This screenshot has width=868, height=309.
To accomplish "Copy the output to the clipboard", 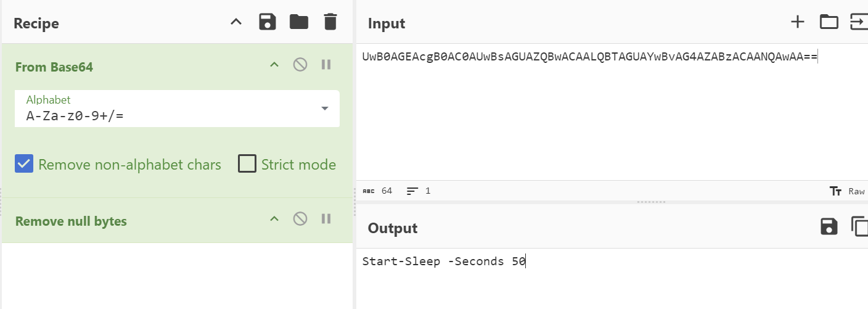I will tap(859, 226).
